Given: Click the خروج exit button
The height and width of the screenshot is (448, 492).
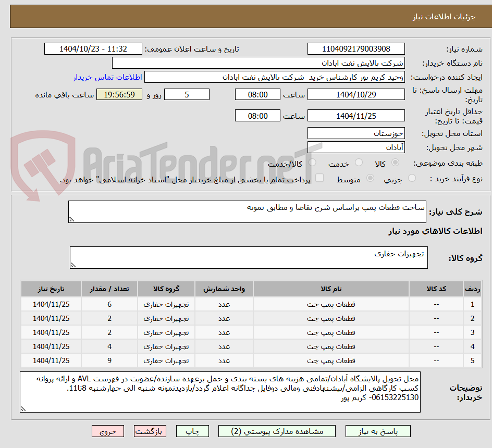Looking at the screenshot, I should [x=108, y=431].
